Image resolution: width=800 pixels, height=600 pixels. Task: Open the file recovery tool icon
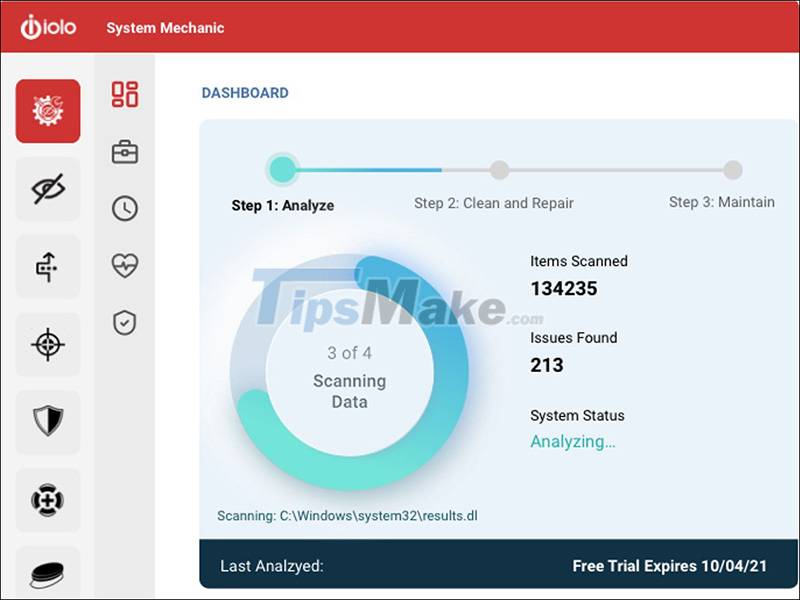click(x=47, y=266)
